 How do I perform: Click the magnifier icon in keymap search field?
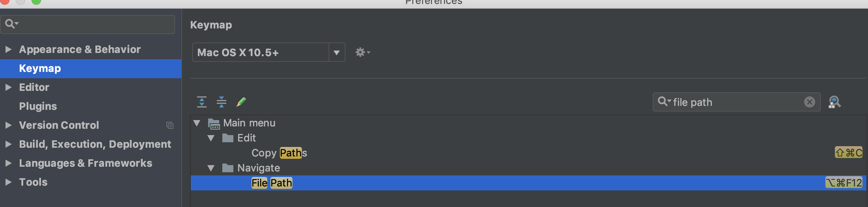tap(664, 102)
